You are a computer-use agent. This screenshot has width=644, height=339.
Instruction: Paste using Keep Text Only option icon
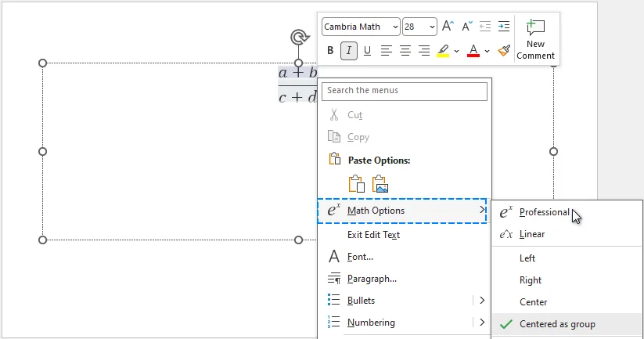pyautogui.click(x=357, y=184)
